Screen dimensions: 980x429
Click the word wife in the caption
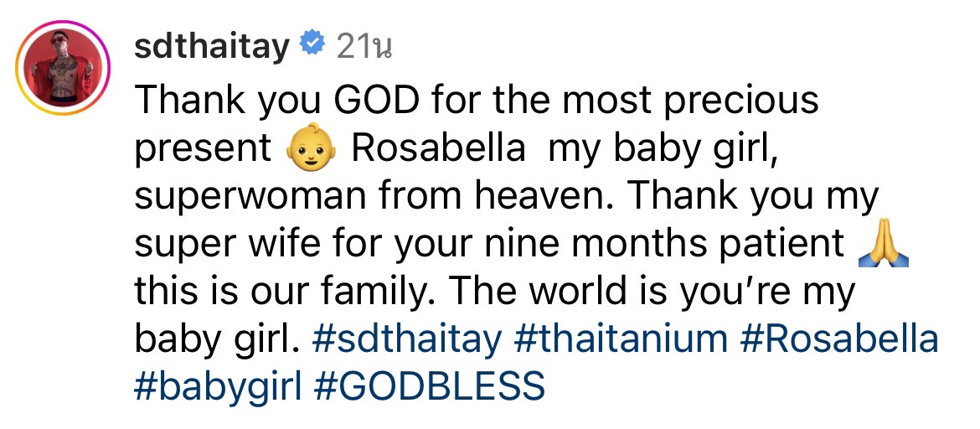(260, 245)
